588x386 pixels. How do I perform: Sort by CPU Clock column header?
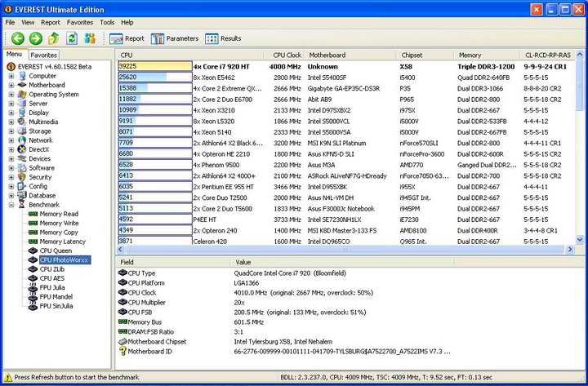click(284, 55)
